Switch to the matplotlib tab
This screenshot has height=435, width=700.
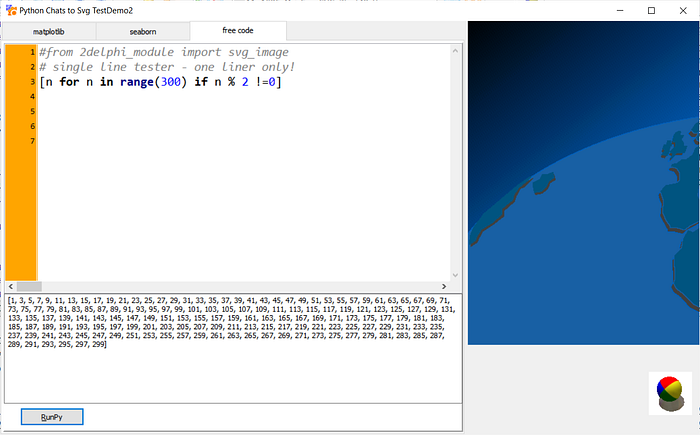(x=49, y=32)
